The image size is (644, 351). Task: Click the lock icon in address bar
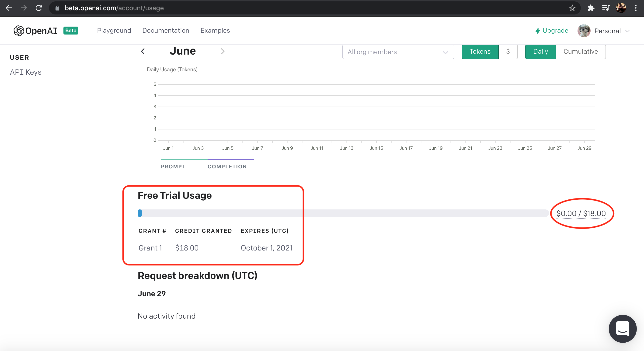click(57, 8)
